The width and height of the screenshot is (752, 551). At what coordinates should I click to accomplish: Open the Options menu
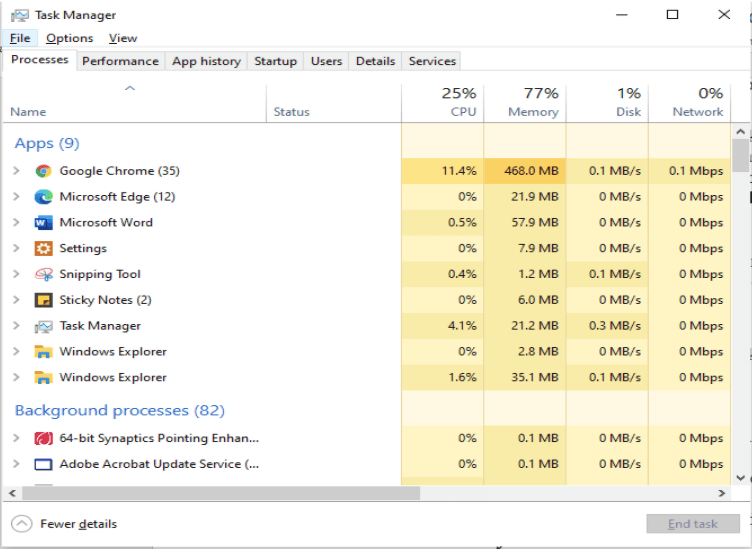coord(70,38)
